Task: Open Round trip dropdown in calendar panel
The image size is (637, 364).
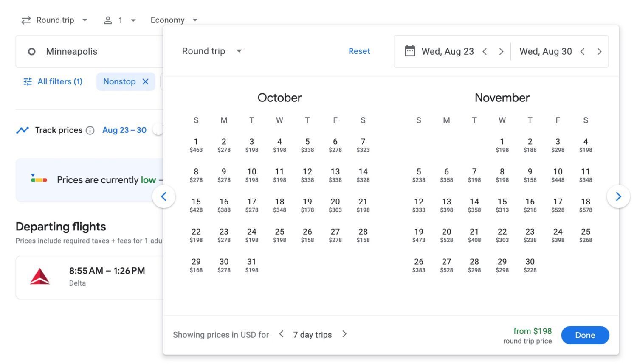Action: (212, 51)
